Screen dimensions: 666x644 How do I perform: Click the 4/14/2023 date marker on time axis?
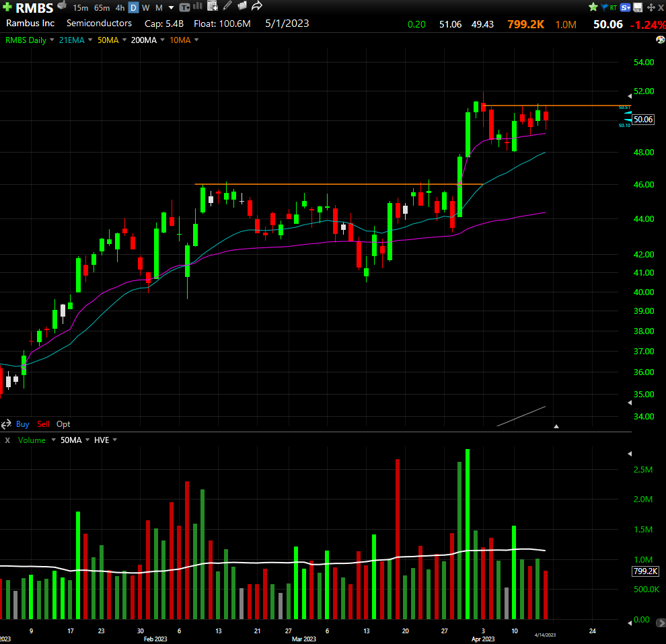[x=545, y=635]
